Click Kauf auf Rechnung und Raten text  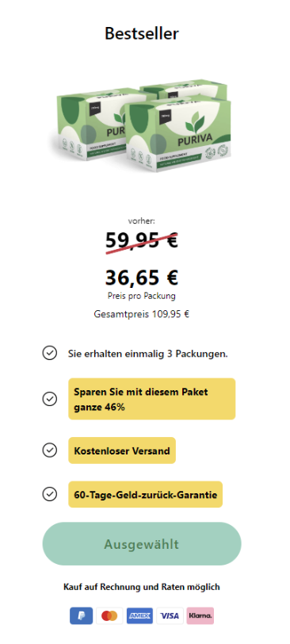click(142, 587)
